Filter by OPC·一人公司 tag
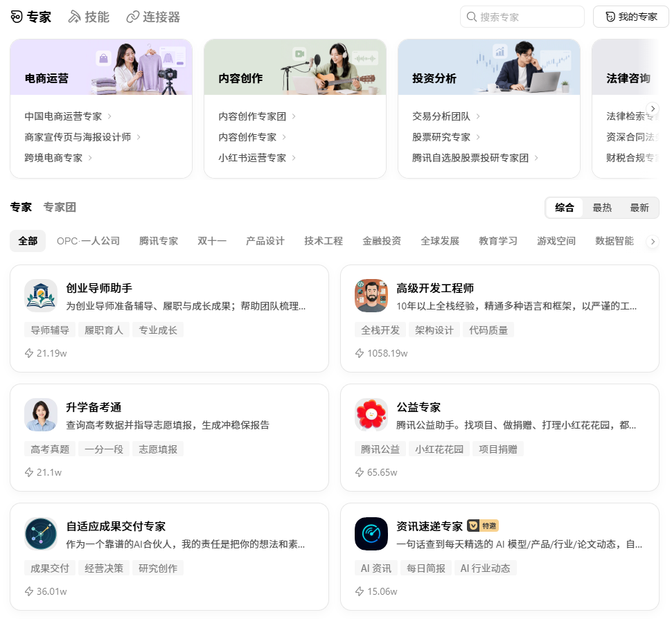Screen dimensions: 672x619 pyautogui.click(x=88, y=241)
